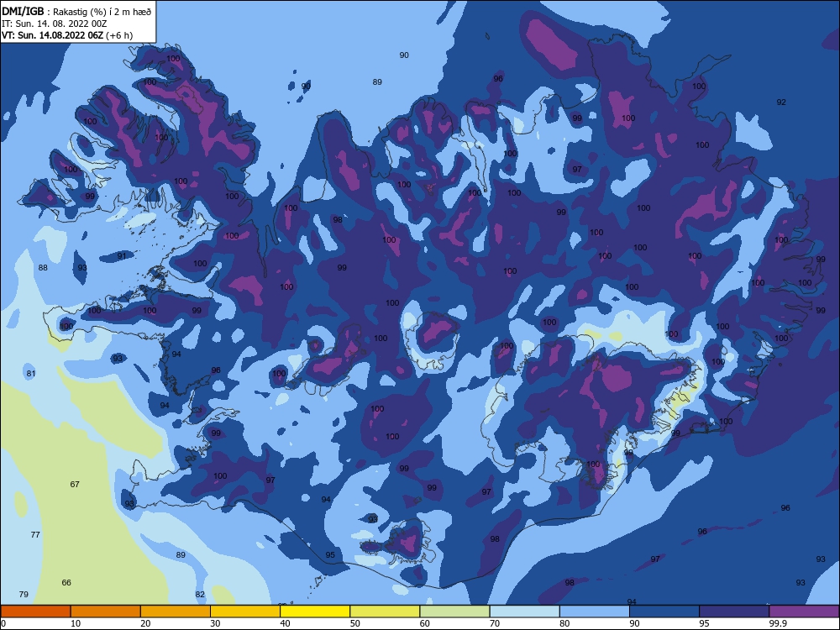This screenshot has height=630, width=840.
Task: Click the humidity value 66 on the map
Action: click(x=66, y=582)
